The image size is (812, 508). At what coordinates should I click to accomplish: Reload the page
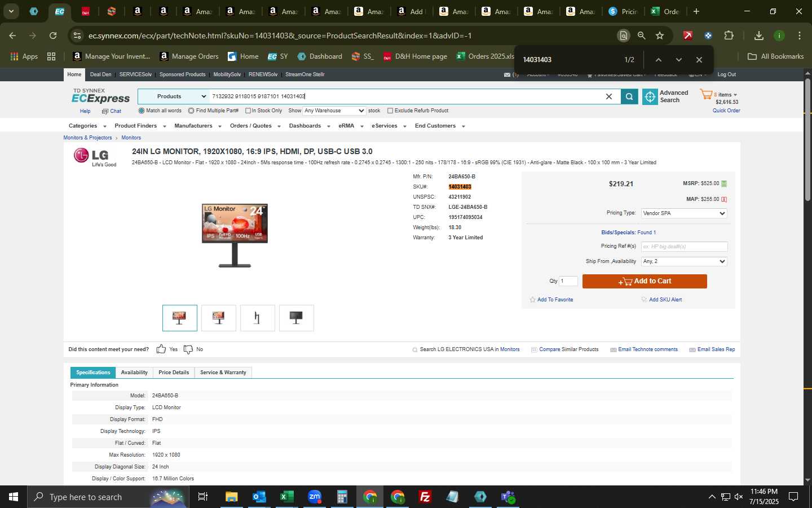click(53, 36)
